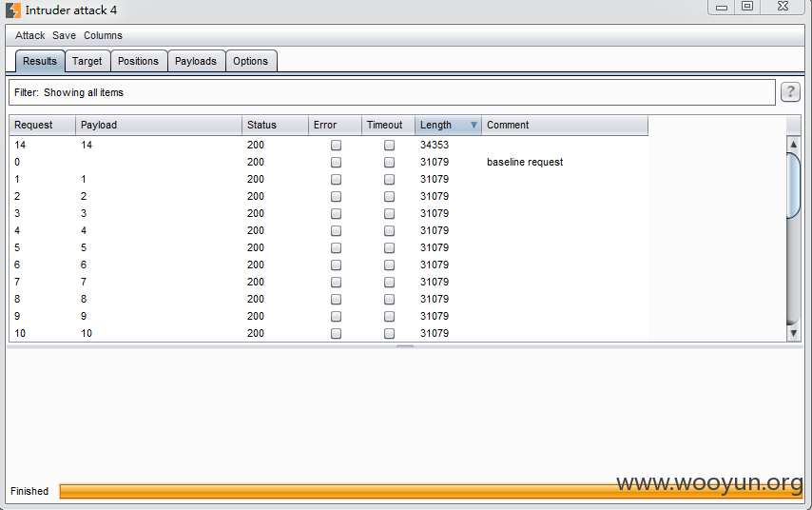
Task: Toggle Error checkbox for request 1
Action: 336,179
